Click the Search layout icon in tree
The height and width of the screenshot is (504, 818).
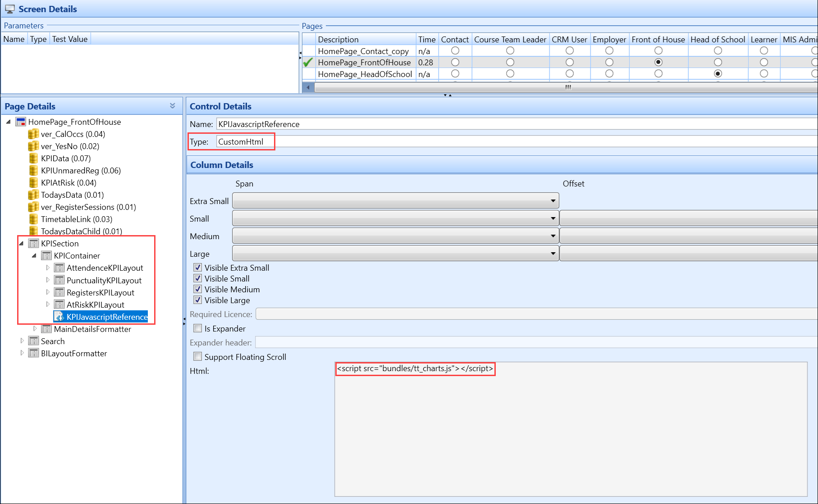point(34,341)
